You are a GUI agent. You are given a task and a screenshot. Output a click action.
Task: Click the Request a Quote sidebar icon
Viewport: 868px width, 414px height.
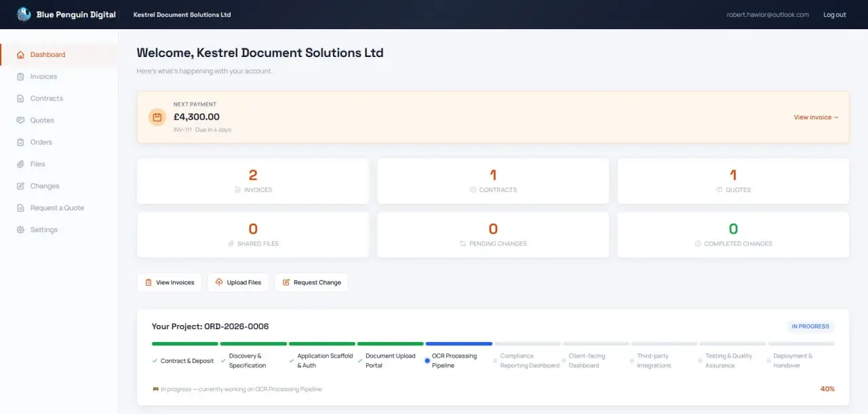pos(20,208)
